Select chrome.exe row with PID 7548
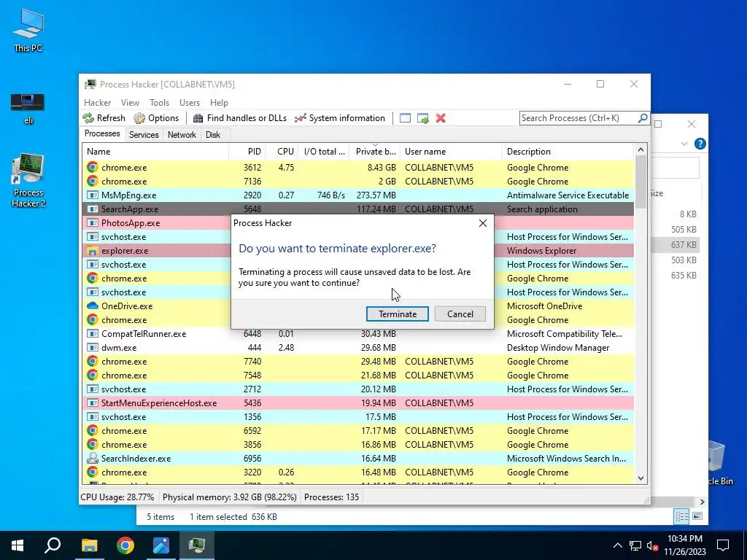Screen dimensions: 747x560 click(358, 376)
